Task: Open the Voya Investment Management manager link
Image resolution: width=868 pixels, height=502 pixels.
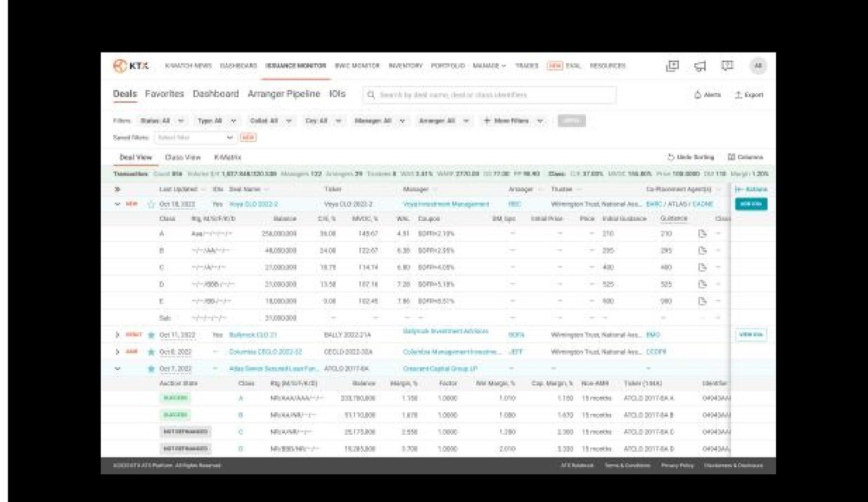Action: pyautogui.click(x=446, y=204)
